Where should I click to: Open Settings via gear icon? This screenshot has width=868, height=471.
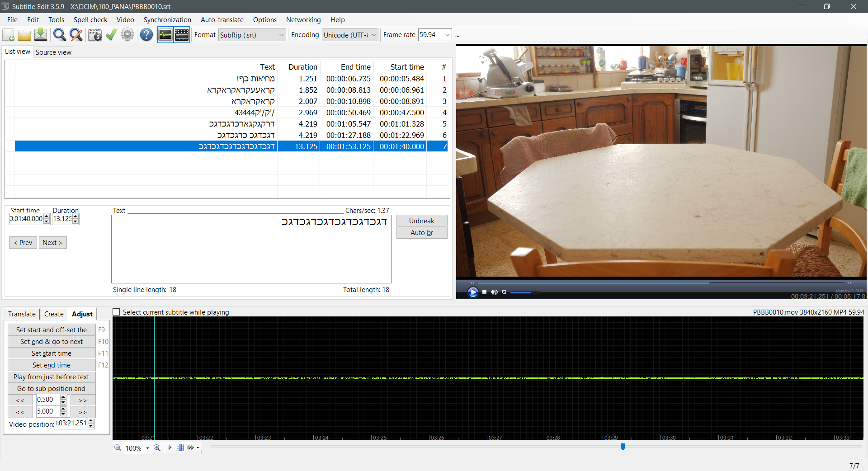127,35
